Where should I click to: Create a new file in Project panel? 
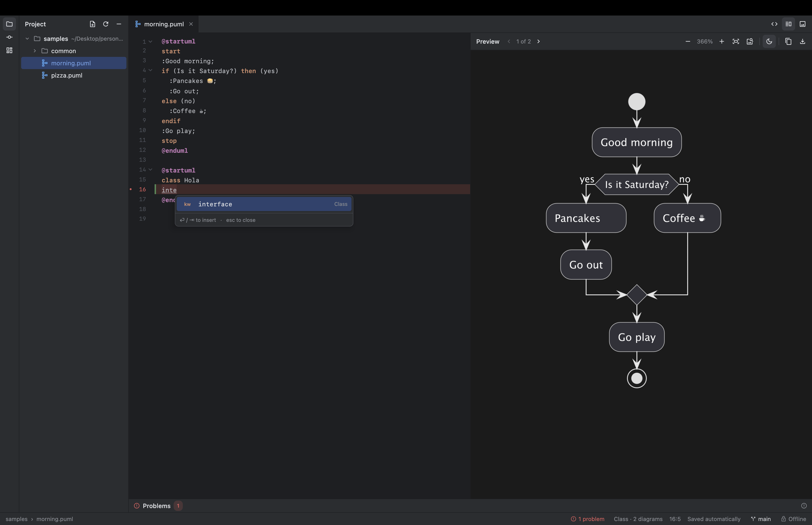[x=92, y=24]
